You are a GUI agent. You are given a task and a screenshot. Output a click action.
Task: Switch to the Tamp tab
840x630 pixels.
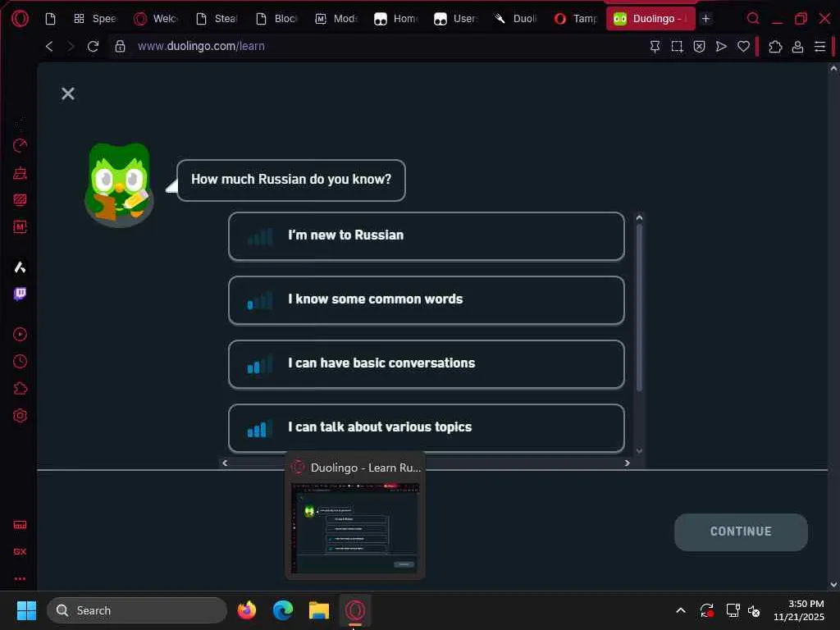576,19
